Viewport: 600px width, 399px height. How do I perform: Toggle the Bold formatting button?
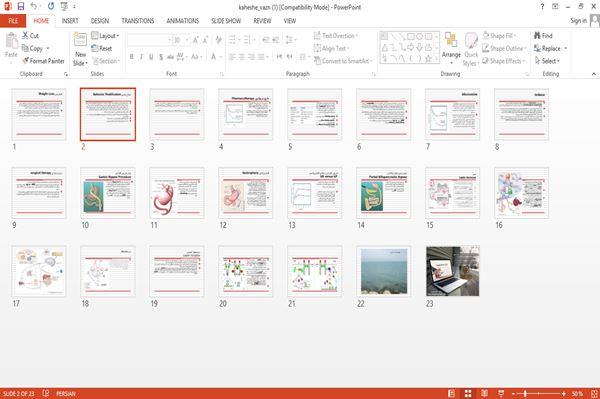pos(132,57)
